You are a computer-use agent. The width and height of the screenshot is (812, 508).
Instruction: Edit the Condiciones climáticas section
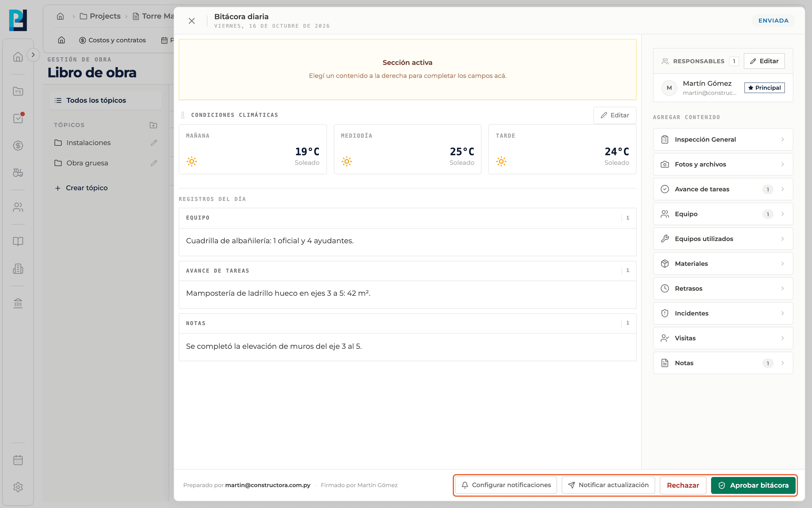click(615, 115)
